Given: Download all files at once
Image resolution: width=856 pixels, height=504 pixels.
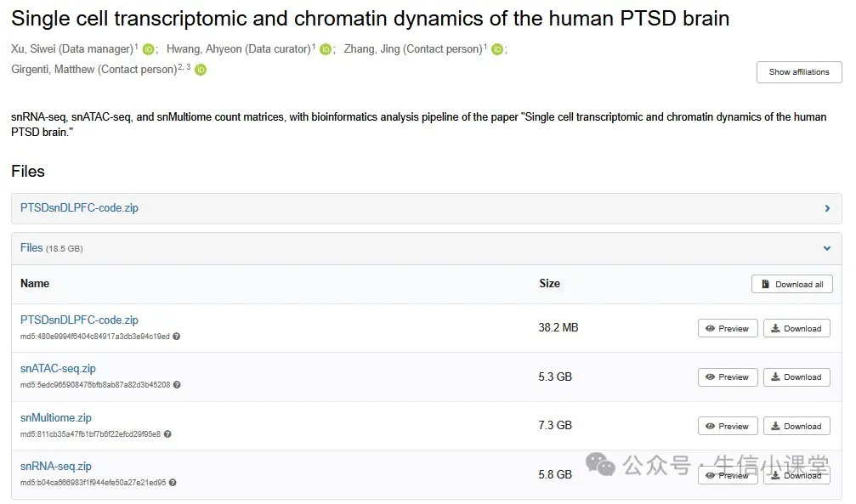Looking at the screenshot, I should coord(791,284).
